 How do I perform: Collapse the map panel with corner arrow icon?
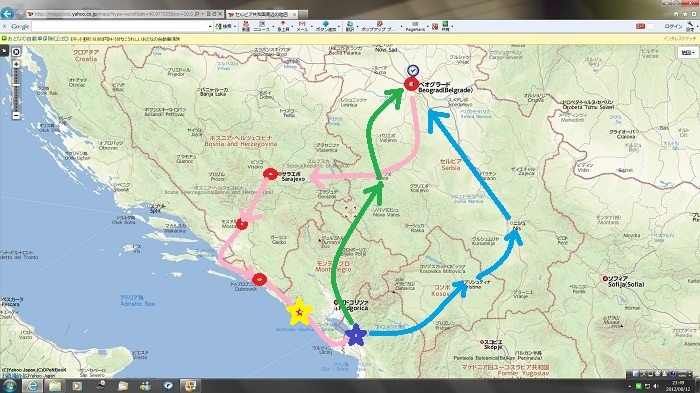[4, 50]
